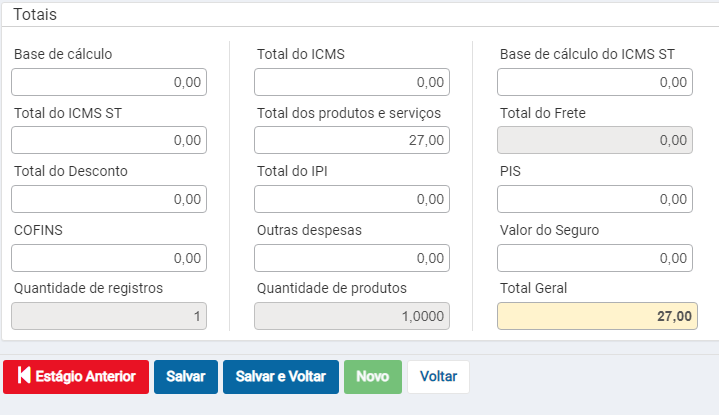Focus the Total do Desconto input
The image size is (719, 415).
click(109, 199)
